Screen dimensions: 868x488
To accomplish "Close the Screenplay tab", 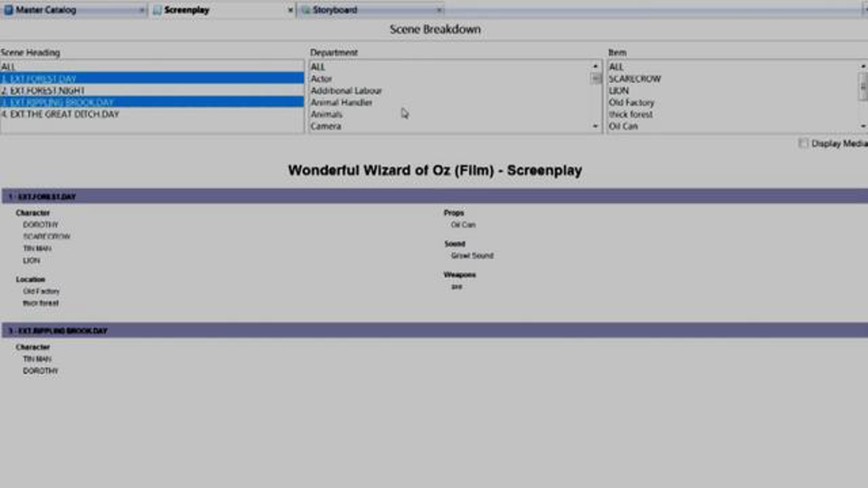I will (x=290, y=10).
